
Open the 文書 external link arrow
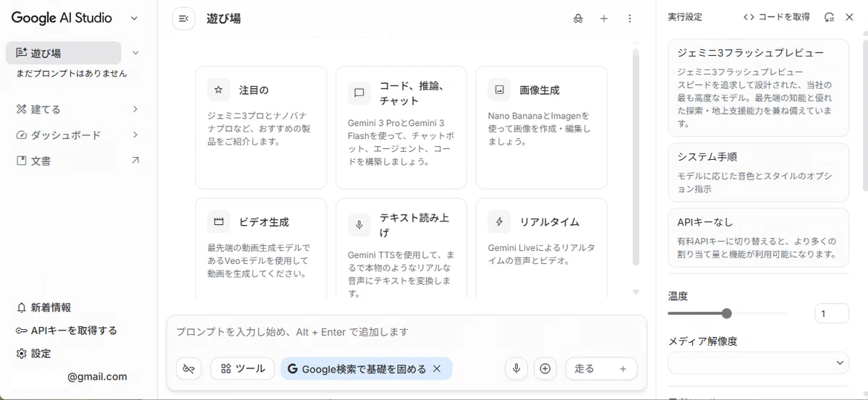135,161
